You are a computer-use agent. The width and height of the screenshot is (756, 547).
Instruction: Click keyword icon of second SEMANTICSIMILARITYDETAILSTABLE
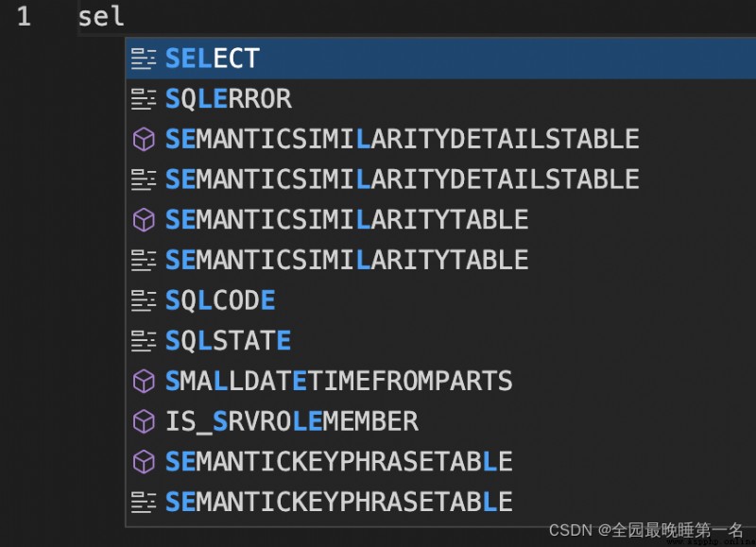pyautogui.click(x=144, y=179)
